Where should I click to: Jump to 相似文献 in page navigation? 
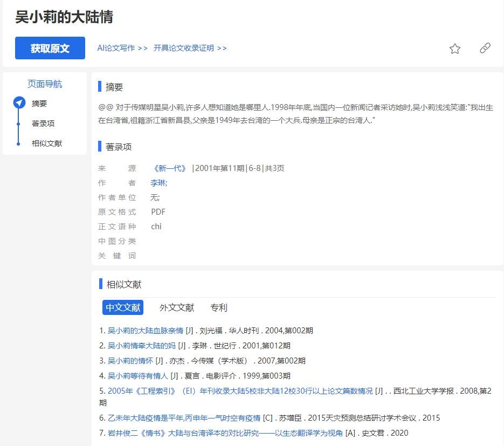point(47,143)
